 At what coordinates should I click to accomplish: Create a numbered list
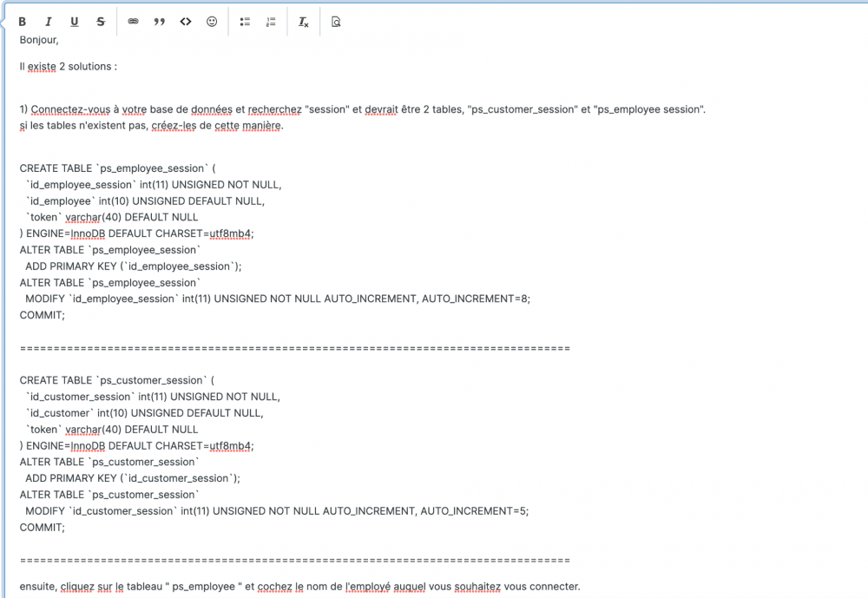[x=270, y=21]
